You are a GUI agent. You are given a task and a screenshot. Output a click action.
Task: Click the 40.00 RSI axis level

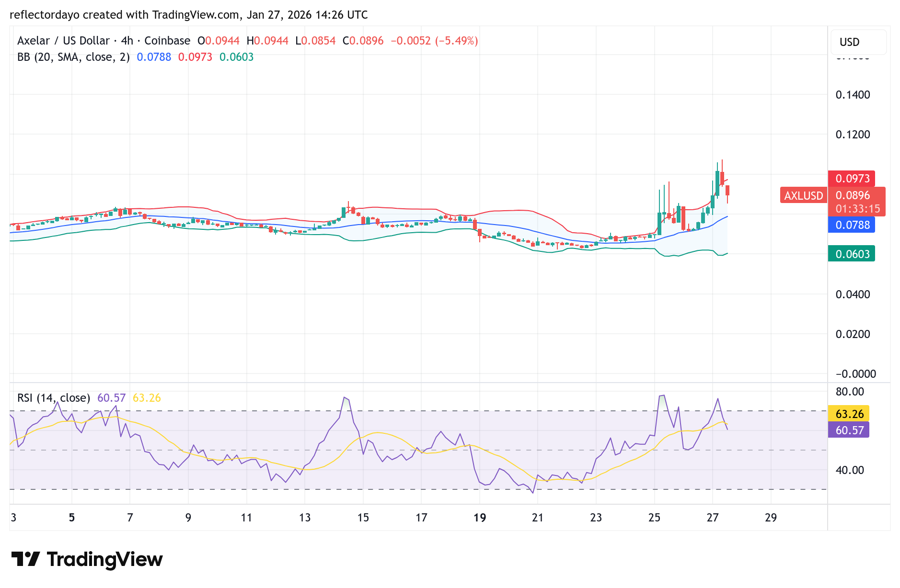[x=850, y=470]
